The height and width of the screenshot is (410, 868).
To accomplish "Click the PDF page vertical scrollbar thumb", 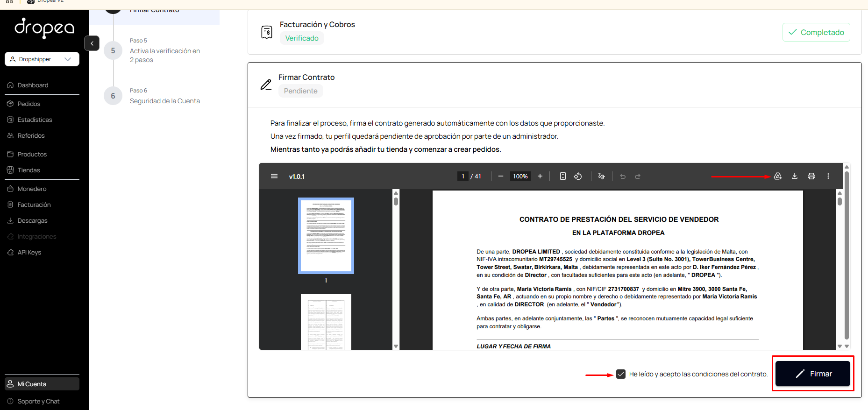I will [840, 201].
